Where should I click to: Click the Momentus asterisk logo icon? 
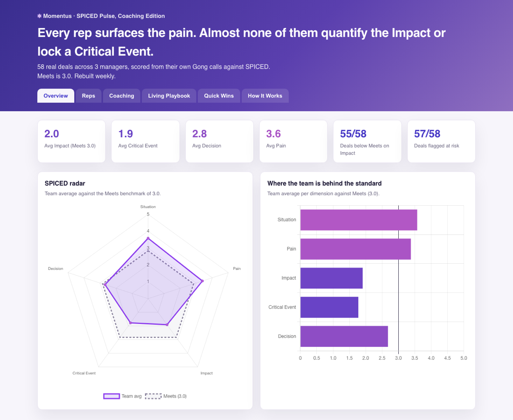(39, 16)
